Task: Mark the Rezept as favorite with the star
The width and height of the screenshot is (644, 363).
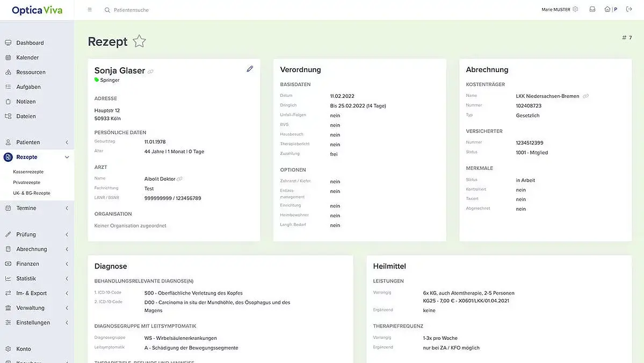Action: 139,41
